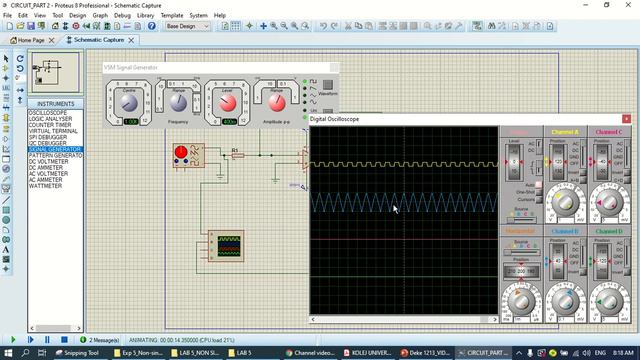Click the blue Pan plus icon

[x=263, y=26]
